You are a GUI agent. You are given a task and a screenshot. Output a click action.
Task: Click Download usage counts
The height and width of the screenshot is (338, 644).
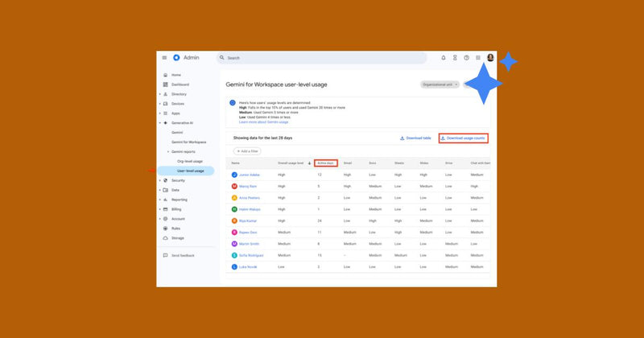tap(464, 138)
